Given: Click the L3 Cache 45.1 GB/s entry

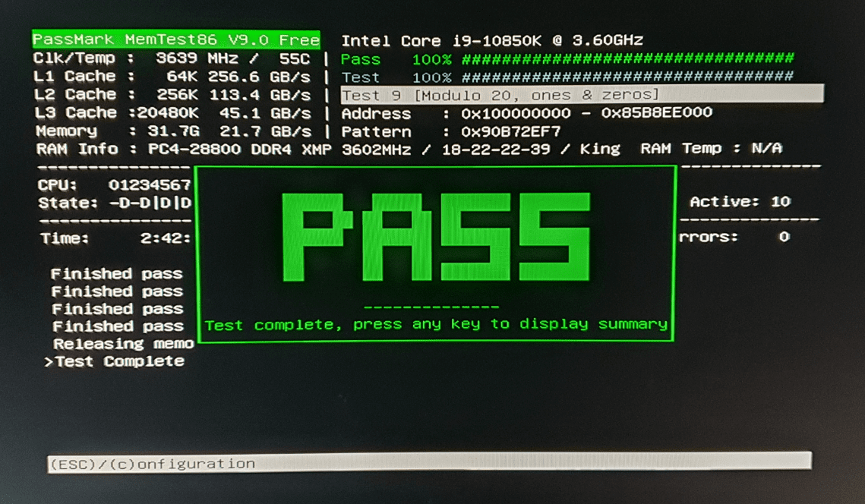Looking at the screenshot, I should coord(172,113).
